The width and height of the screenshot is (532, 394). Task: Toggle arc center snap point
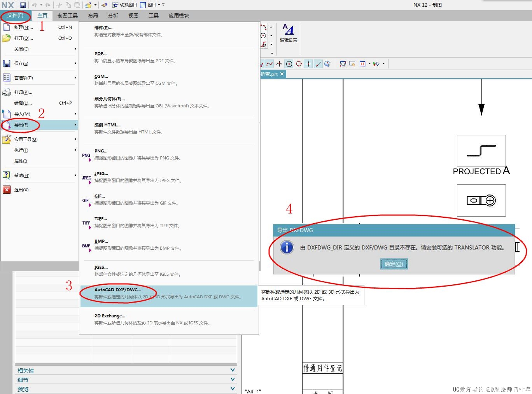click(289, 64)
